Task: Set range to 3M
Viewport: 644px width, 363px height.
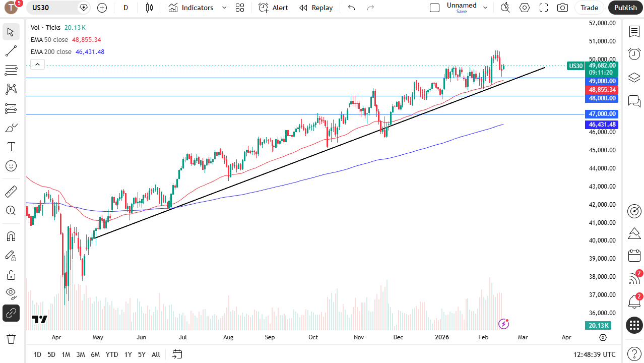Action: pyautogui.click(x=81, y=354)
